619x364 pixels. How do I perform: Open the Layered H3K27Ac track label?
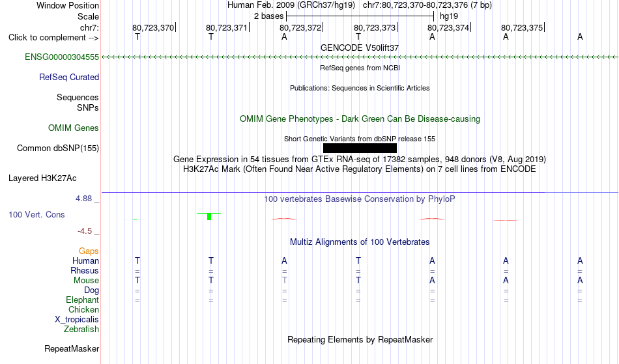42,178
